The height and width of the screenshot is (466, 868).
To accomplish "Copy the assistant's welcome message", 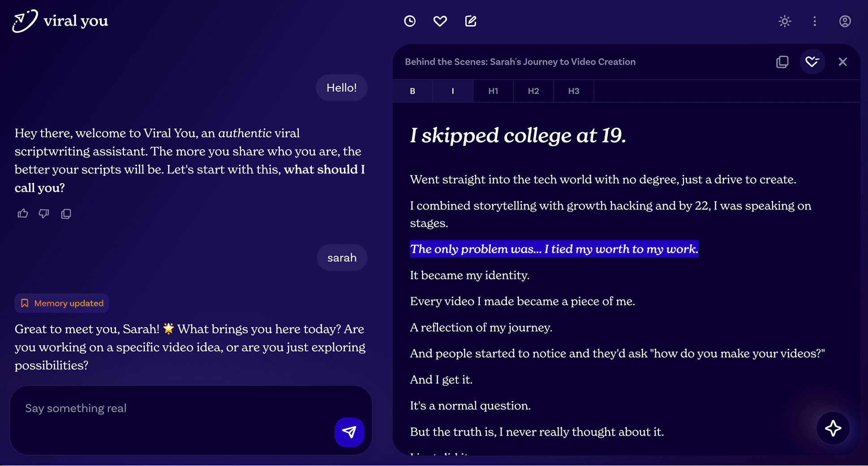I will pos(66,214).
